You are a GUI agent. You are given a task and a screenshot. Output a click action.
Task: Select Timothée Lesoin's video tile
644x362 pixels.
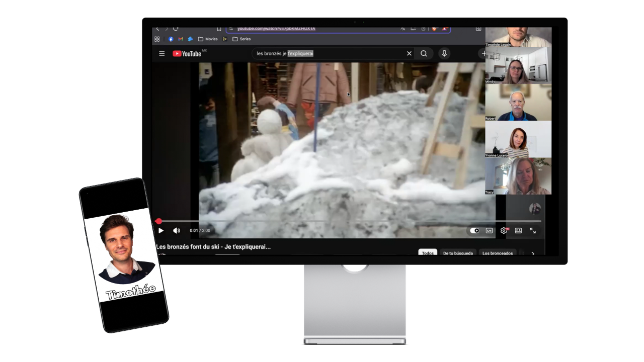click(518, 37)
